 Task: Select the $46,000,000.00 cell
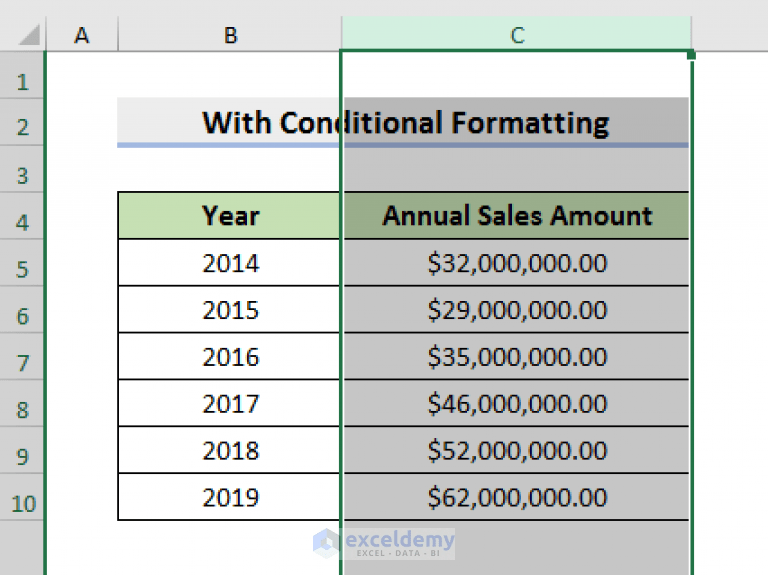click(x=516, y=403)
